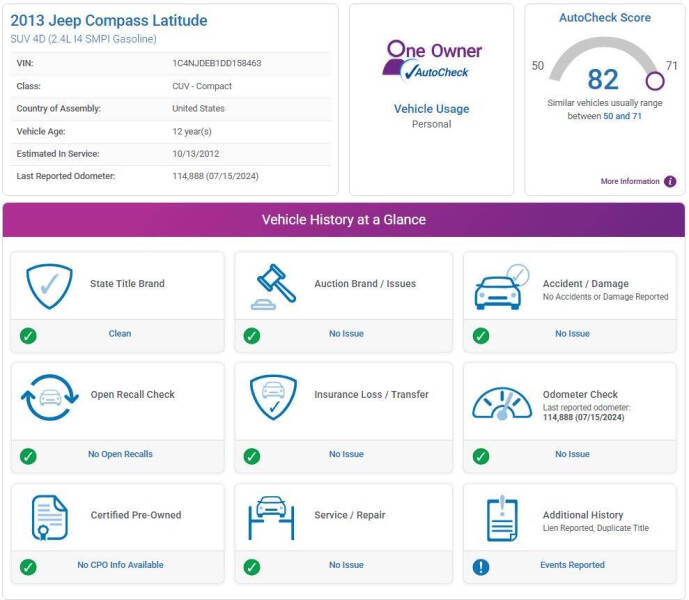Click the No CPO Info Available link
This screenshot has width=689, height=600.
[x=120, y=566]
